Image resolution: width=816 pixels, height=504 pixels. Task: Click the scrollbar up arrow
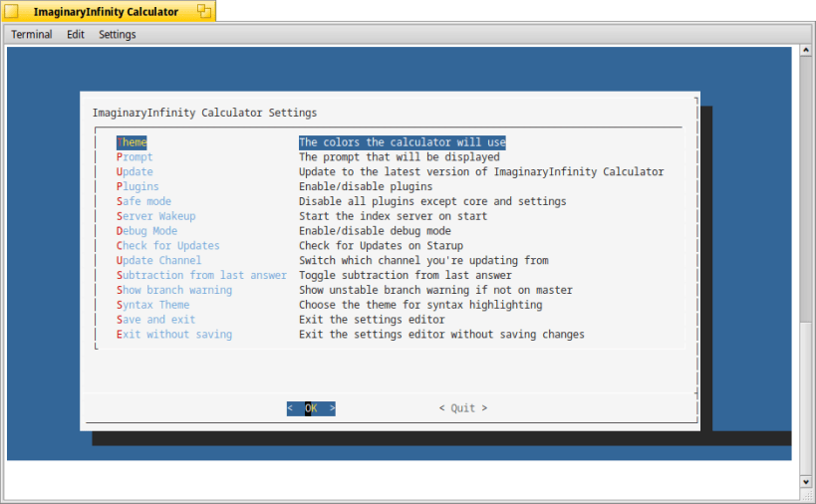tap(806, 50)
